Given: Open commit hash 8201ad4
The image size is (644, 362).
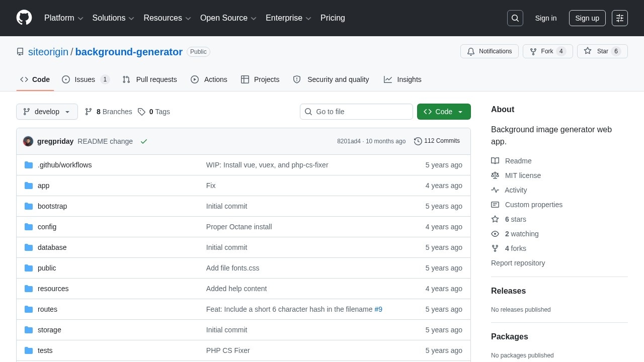Looking at the screenshot, I should click(x=349, y=141).
